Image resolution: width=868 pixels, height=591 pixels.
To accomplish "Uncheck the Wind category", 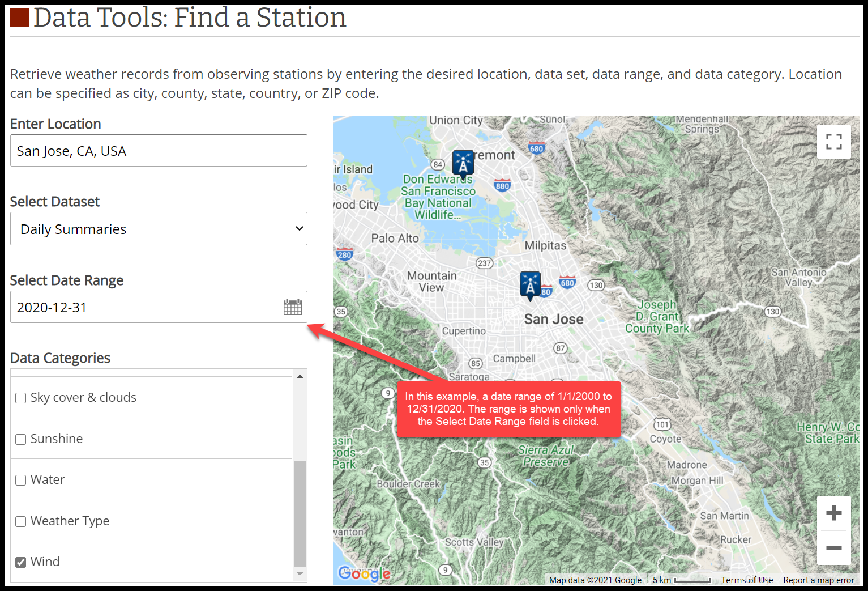I will [x=21, y=562].
